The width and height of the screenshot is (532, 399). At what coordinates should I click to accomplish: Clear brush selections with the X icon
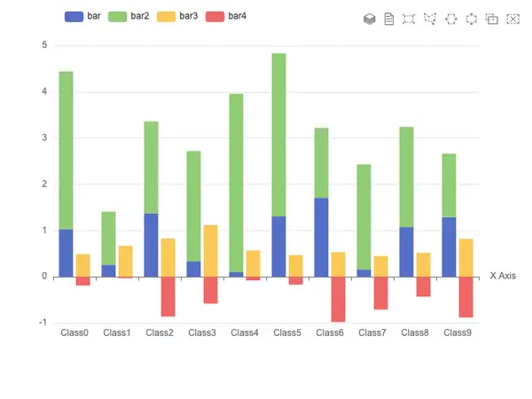coord(513,19)
